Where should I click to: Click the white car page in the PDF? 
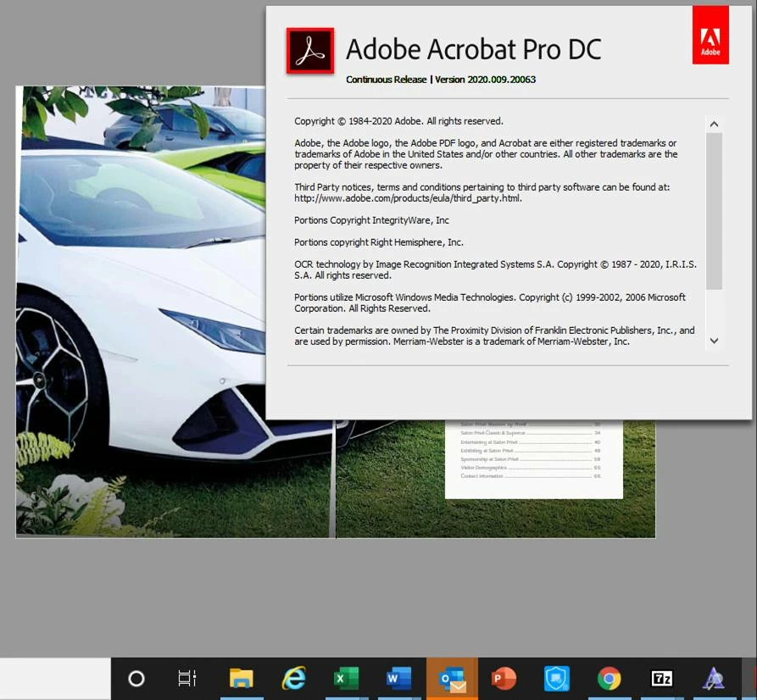point(140,311)
